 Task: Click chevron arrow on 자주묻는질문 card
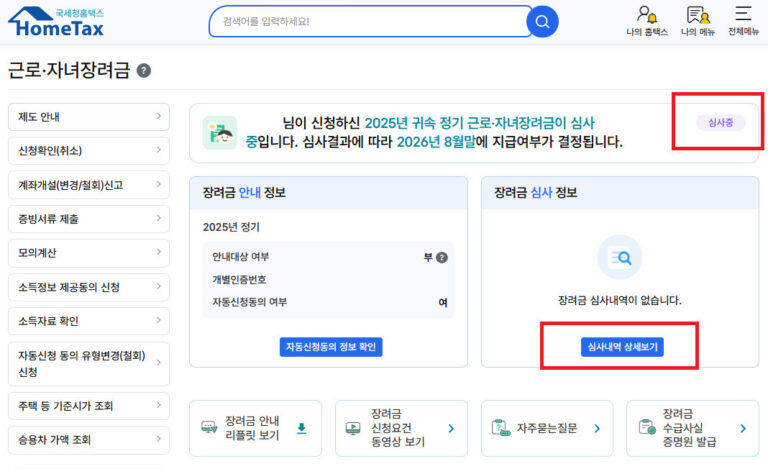tap(597, 428)
